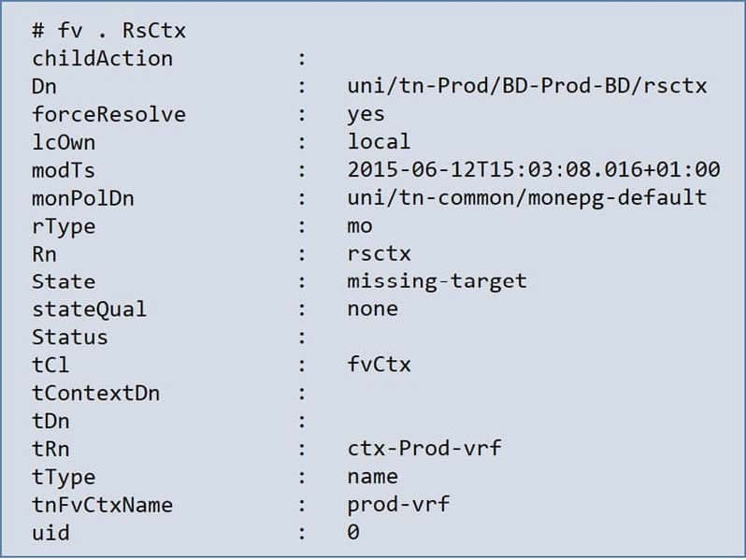Click the 'childAction' property label
Viewport: 746px width, 560px height.
point(102,58)
